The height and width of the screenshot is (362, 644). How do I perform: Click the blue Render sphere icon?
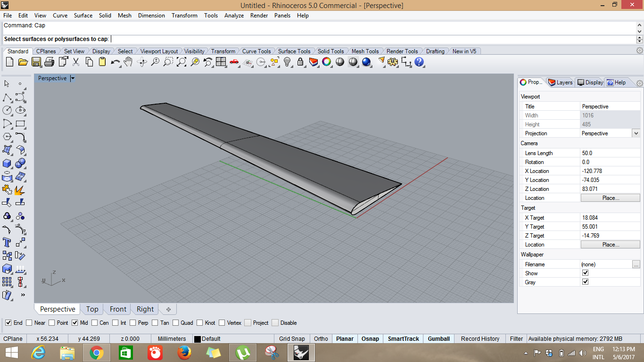[x=366, y=62]
